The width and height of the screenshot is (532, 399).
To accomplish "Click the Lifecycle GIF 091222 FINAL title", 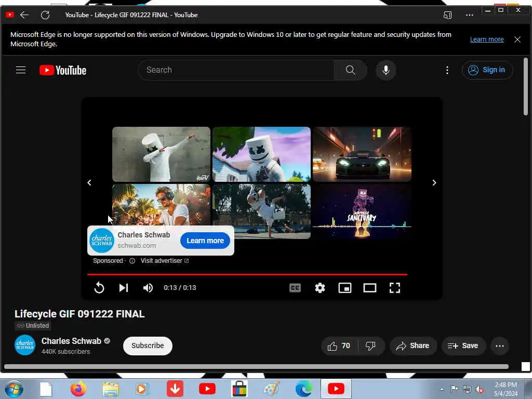I will (x=79, y=314).
